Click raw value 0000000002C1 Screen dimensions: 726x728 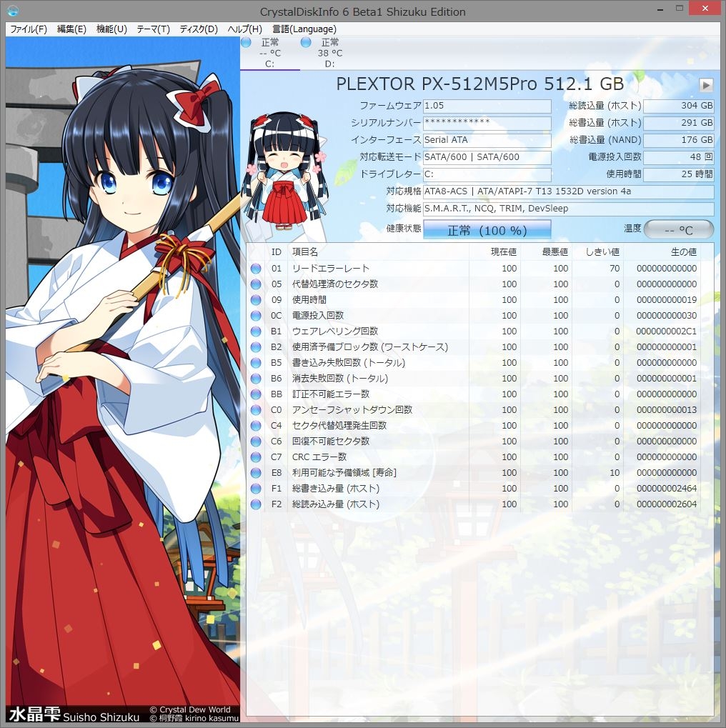point(667,331)
